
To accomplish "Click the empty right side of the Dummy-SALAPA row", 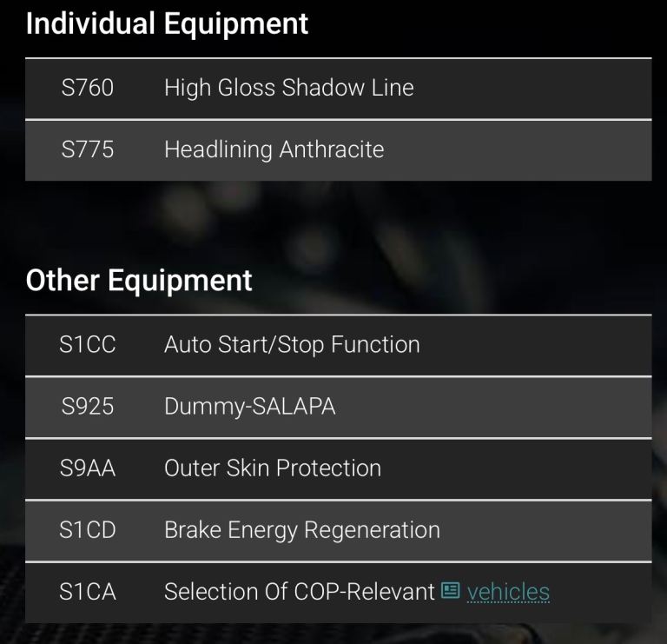I will coord(521,407).
